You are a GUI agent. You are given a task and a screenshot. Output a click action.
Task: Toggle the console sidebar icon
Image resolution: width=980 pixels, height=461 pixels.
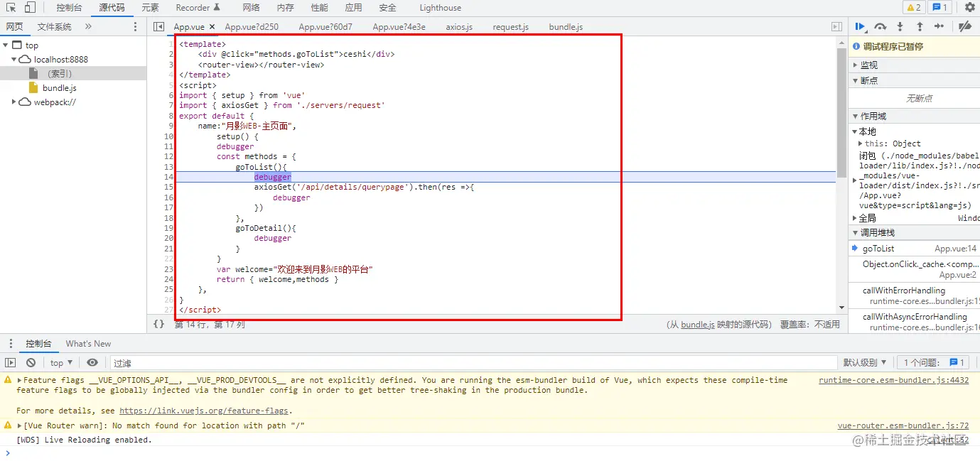10,362
